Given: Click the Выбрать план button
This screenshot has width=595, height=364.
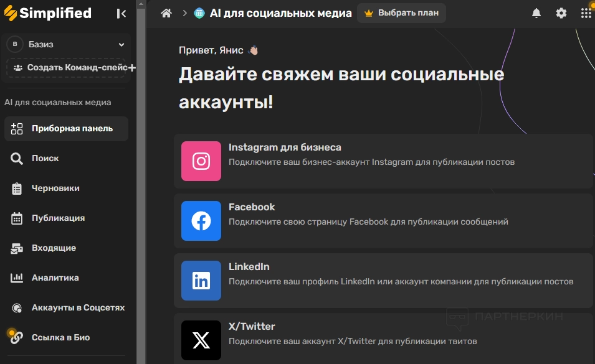Looking at the screenshot, I should [x=401, y=13].
